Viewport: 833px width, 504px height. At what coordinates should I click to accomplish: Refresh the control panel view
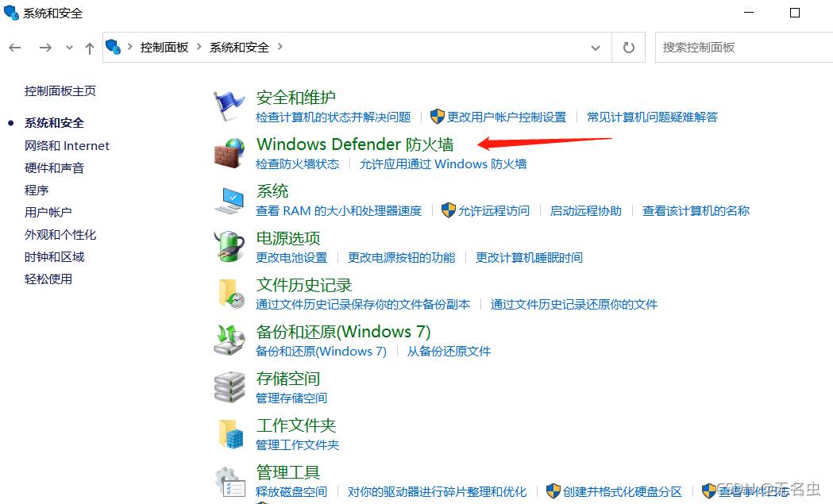pyautogui.click(x=628, y=48)
